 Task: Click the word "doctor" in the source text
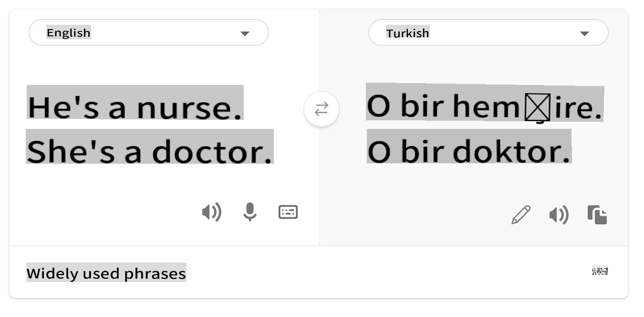coord(212,151)
